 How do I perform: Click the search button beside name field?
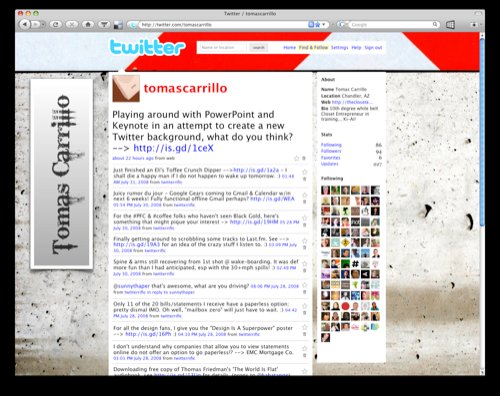point(259,48)
